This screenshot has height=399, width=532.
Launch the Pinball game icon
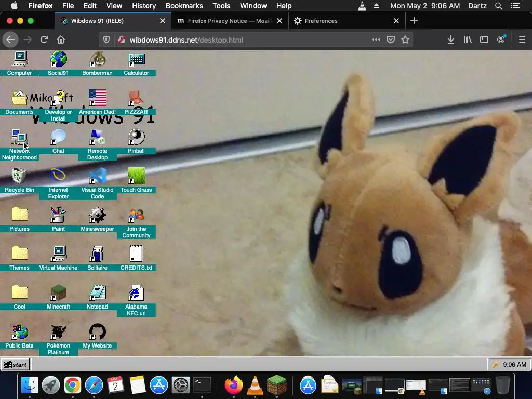click(137, 141)
